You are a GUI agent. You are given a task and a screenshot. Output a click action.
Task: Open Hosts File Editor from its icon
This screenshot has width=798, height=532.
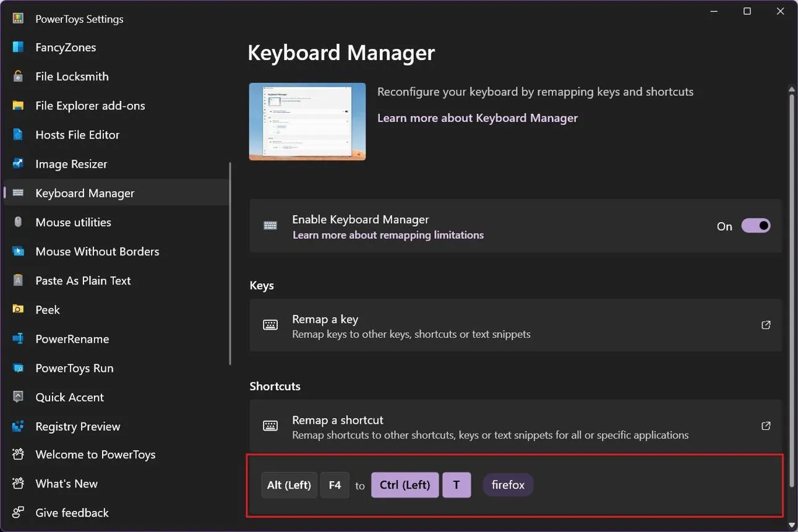[18, 135]
